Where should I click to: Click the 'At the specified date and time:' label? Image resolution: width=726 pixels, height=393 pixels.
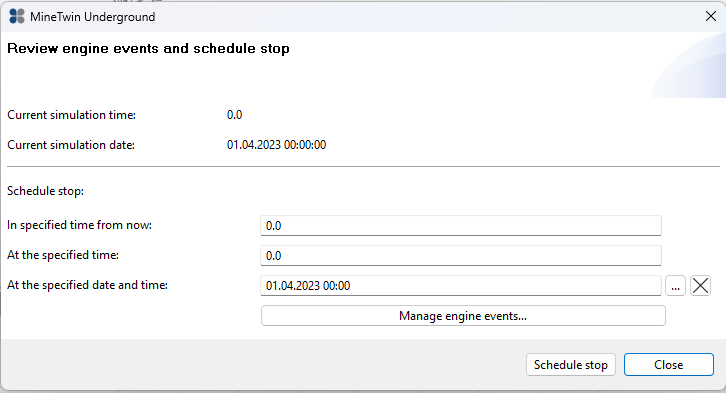tap(88, 286)
